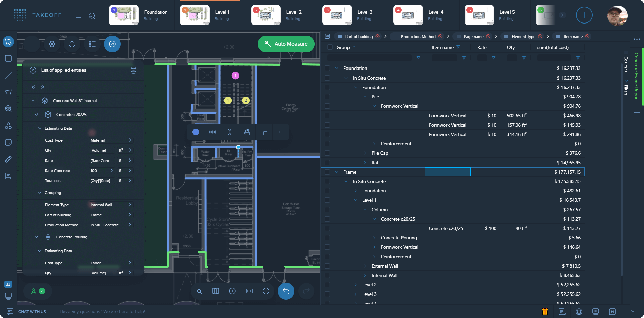Image resolution: width=644 pixels, height=318 pixels.
Task: Open the fit-to-width icon in canvas toolbar
Action: pyautogui.click(x=249, y=291)
